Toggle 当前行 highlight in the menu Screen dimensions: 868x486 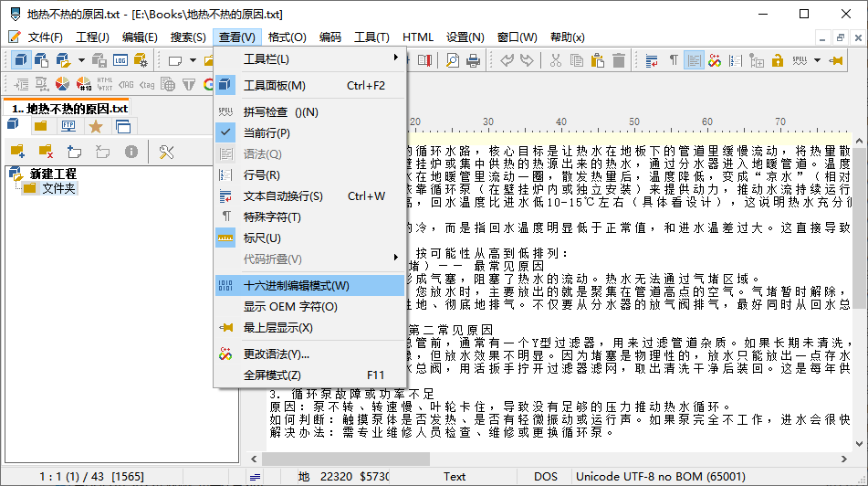(266, 132)
